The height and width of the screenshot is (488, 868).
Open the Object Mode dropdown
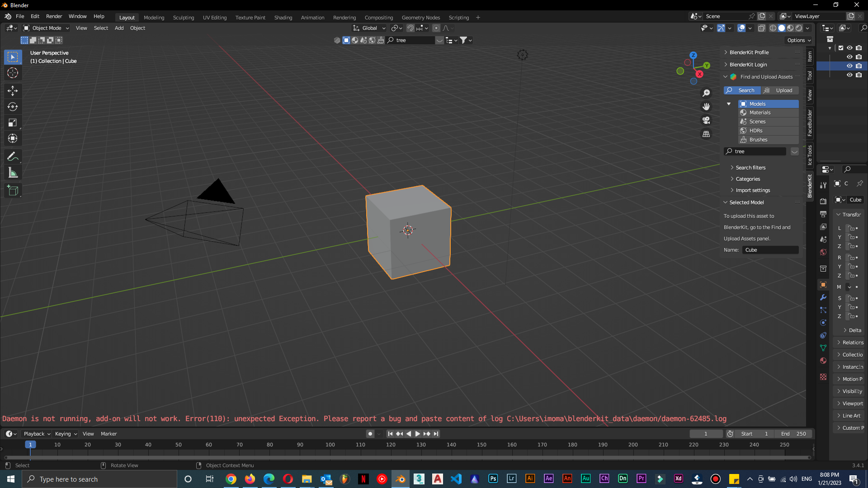coord(46,28)
